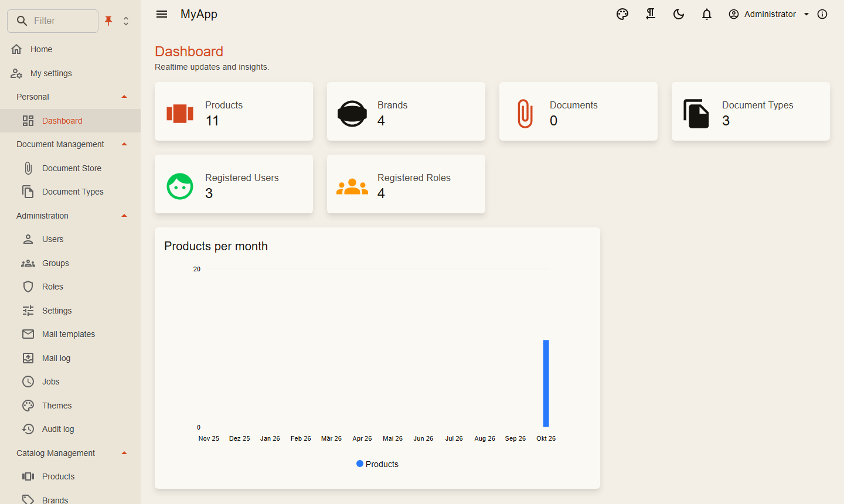This screenshot has width=844, height=504.
Task: Click the Documents paperclip icon
Action: click(525, 114)
